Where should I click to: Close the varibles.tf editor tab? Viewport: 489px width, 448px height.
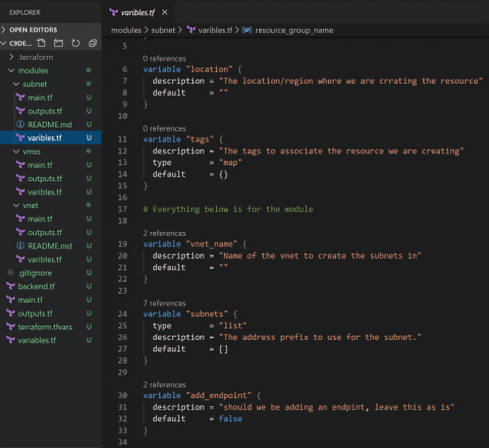(x=165, y=12)
